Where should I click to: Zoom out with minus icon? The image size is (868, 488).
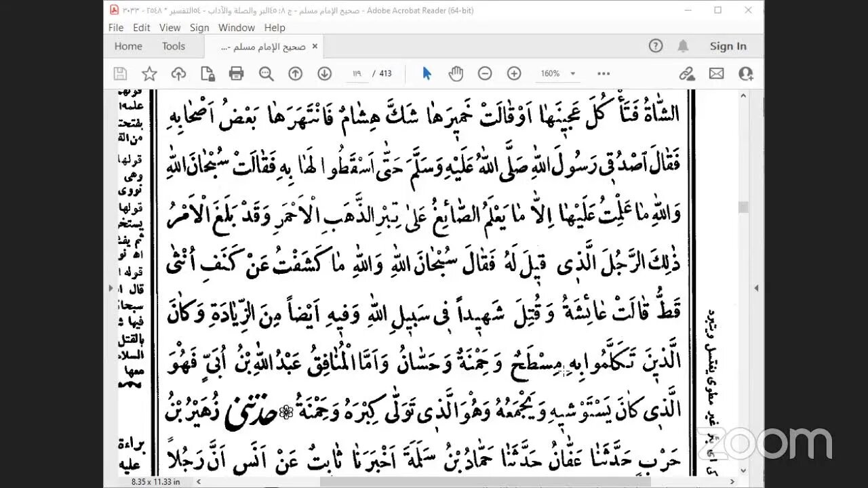pyautogui.click(x=485, y=74)
